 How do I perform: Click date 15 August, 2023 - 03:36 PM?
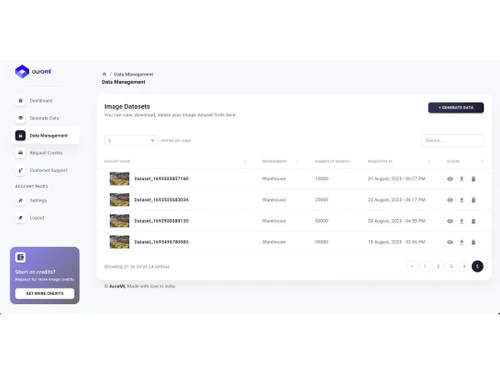pos(396,242)
